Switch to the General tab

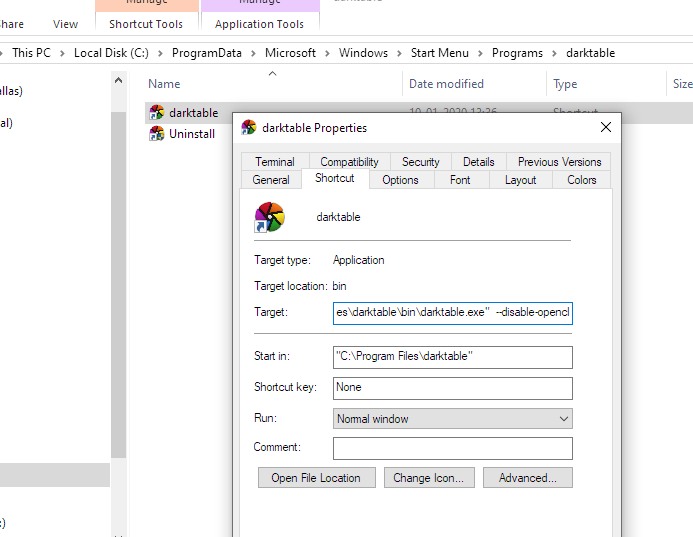pos(271,180)
